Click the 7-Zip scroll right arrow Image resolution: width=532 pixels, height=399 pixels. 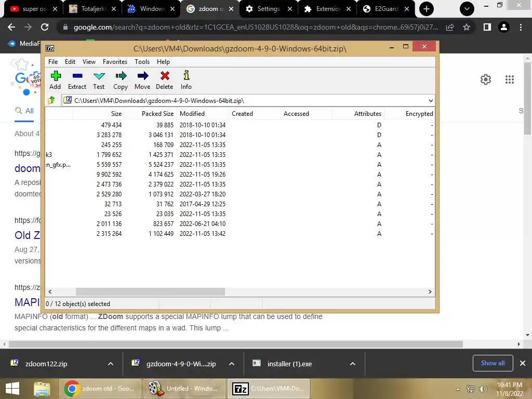[430, 292]
